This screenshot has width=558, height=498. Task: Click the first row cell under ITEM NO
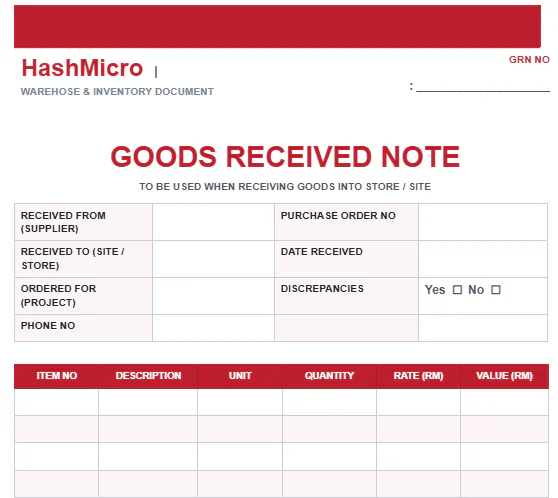tap(57, 402)
